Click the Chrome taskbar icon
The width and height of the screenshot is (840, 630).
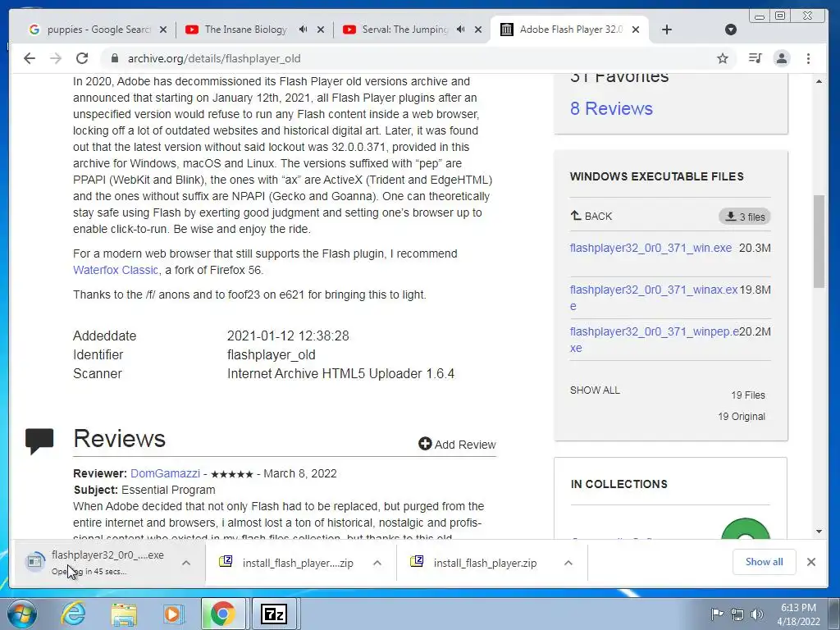pos(223,614)
